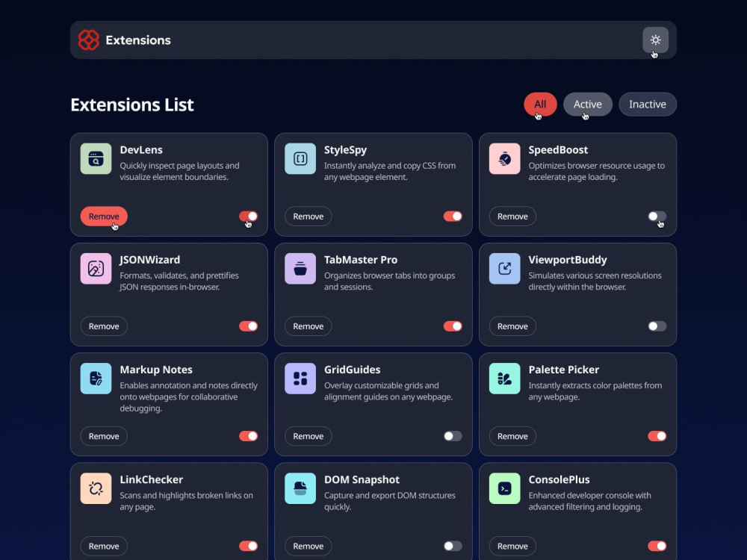This screenshot has width=747, height=560.
Task: Turn off the ConsolePlus toggle
Action: 657,547
